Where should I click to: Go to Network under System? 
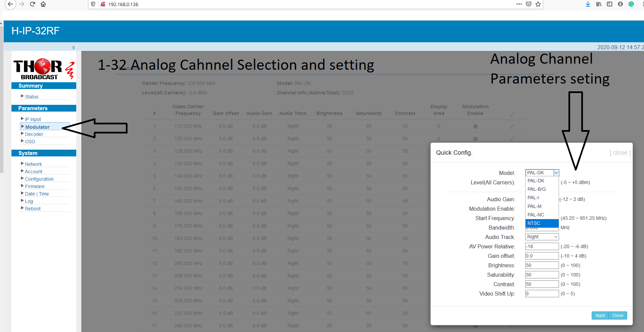coord(33,164)
